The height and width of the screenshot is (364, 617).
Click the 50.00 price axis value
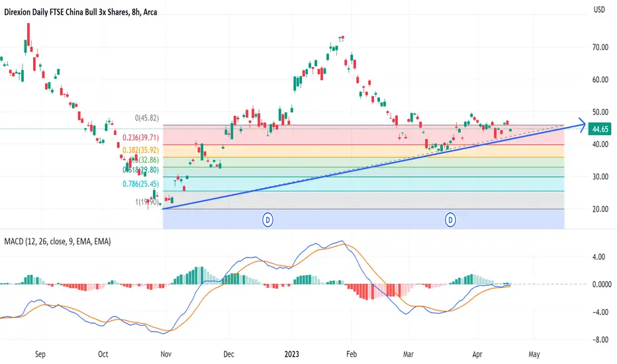[x=600, y=112]
